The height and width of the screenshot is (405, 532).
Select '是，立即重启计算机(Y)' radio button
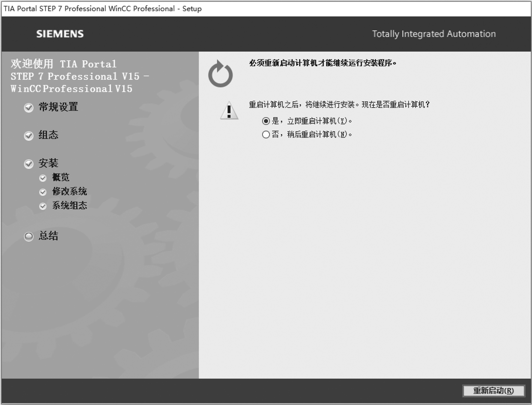[x=266, y=121]
